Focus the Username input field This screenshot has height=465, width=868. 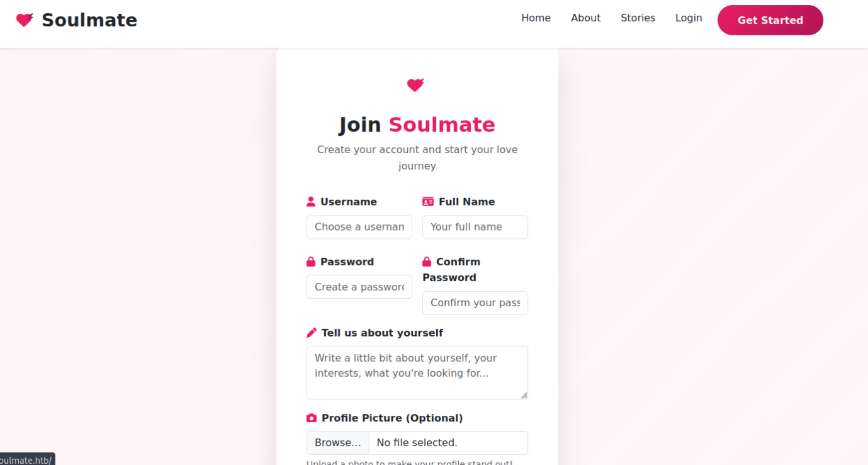359,227
